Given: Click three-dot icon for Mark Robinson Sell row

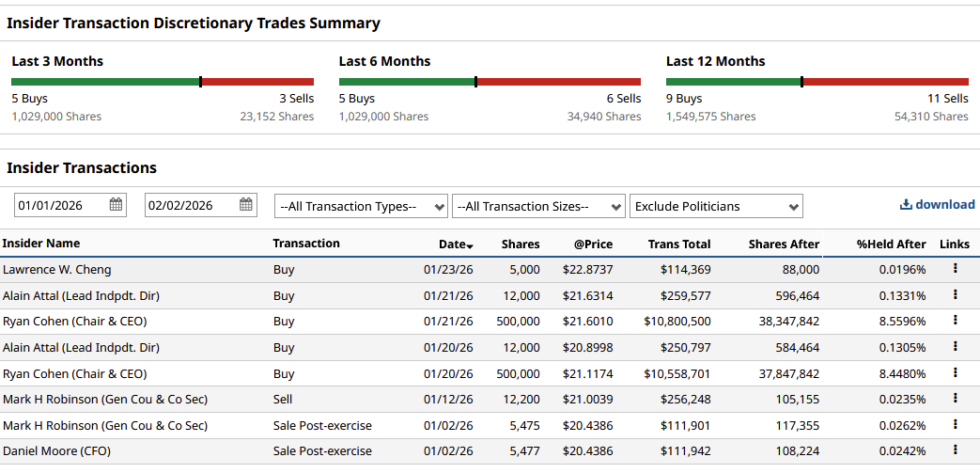Looking at the screenshot, I should (x=955, y=399).
